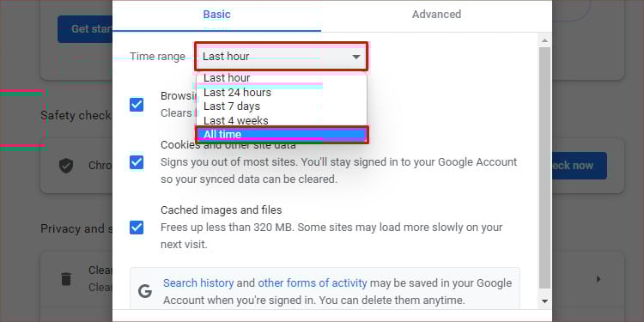
Task: Uncheck the Browsing history checkbox
Action: (137, 105)
